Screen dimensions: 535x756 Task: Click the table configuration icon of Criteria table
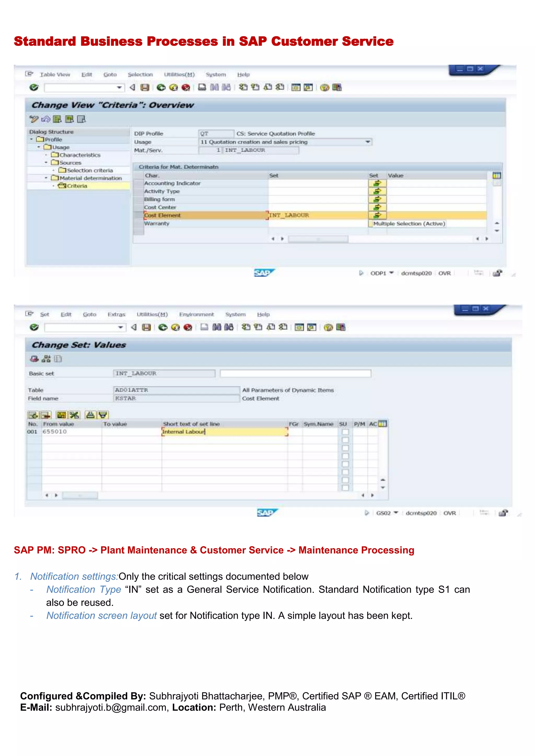(497, 175)
